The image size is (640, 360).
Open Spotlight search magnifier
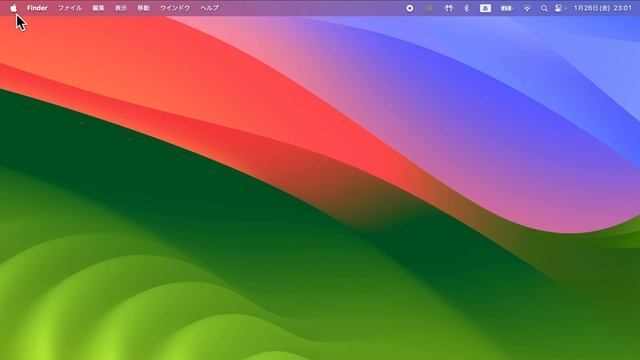tap(544, 8)
